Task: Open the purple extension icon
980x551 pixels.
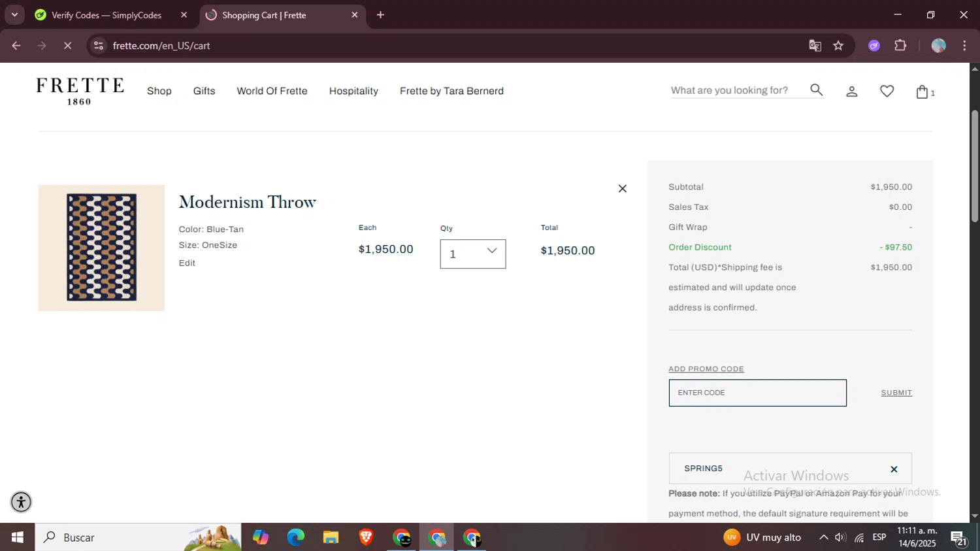Action: [x=874, y=46]
